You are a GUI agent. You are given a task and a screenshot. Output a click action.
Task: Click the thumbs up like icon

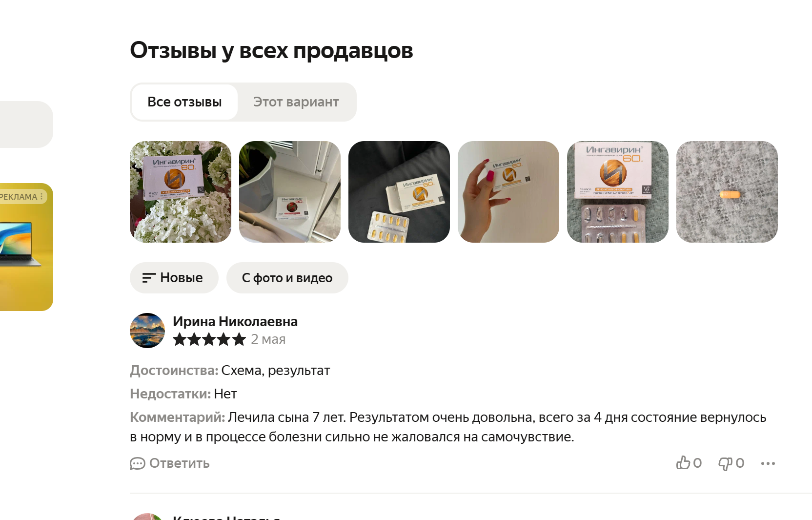point(683,463)
